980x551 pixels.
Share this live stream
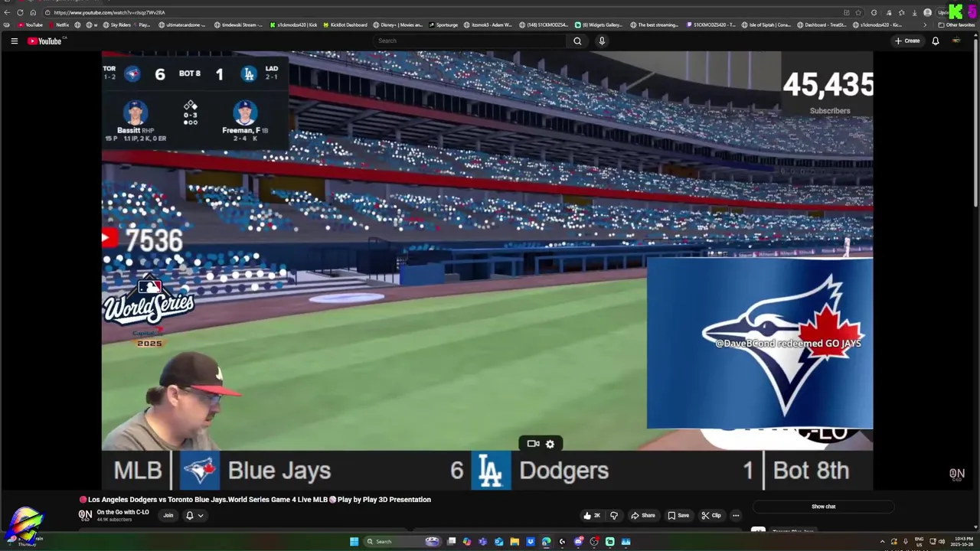(643, 515)
